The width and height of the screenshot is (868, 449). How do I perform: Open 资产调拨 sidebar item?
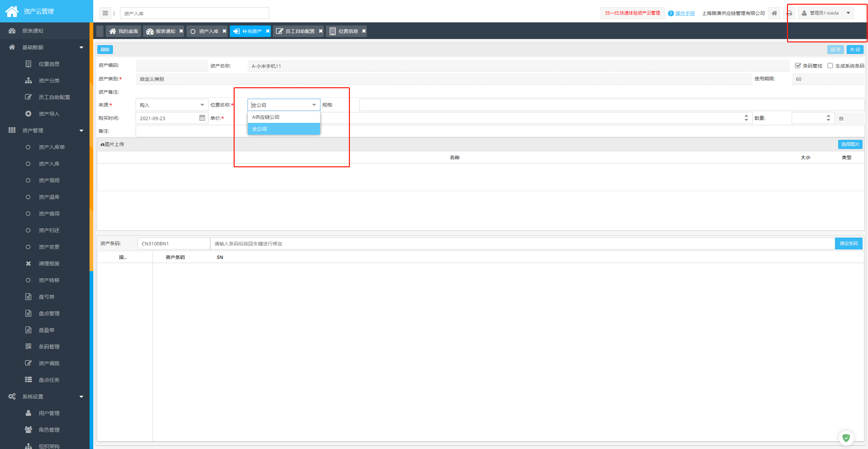pos(44,363)
